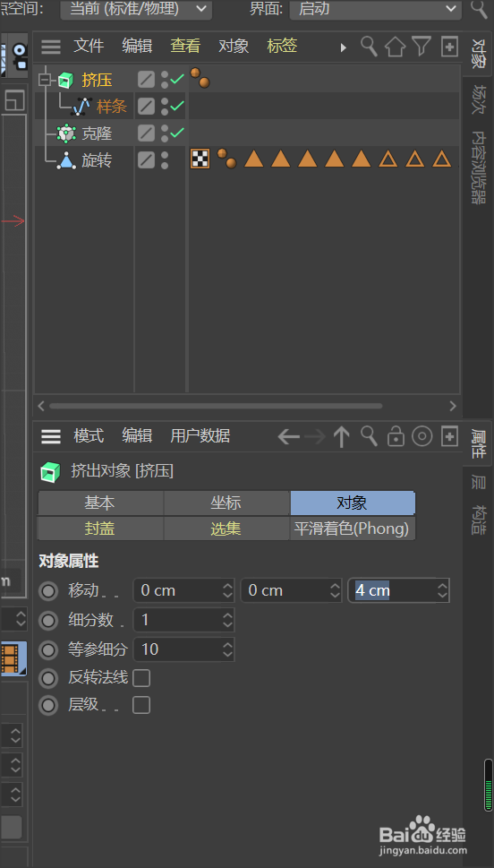
Task: Disable the 克隆 object green checkmark
Action: (177, 133)
